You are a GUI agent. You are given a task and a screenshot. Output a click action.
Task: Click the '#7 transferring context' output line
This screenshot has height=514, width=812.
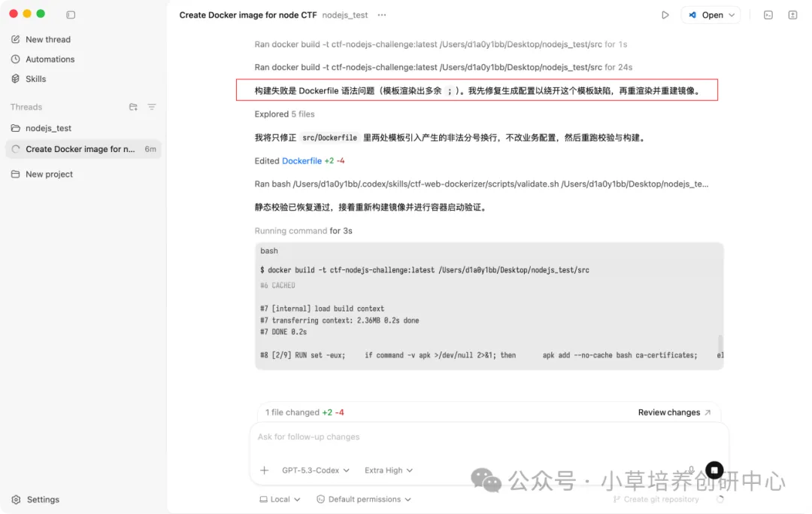point(340,321)
